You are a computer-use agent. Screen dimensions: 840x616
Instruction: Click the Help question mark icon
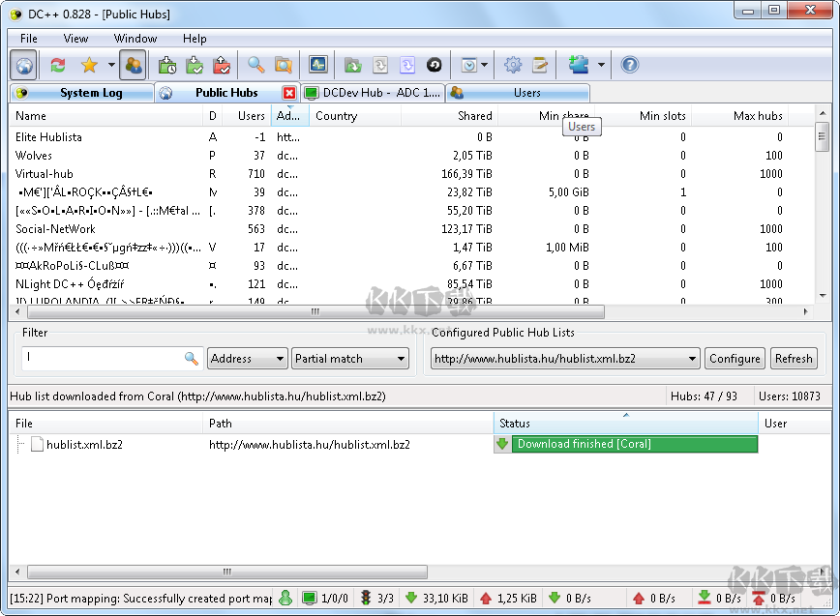[630, 65]
